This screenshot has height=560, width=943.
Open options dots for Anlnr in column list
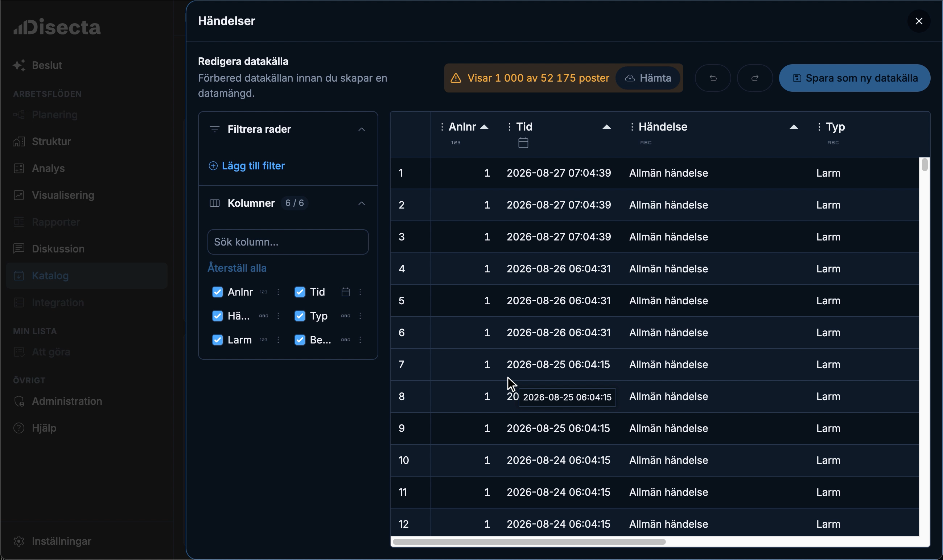pyautogui.click(x=278, y=292)
